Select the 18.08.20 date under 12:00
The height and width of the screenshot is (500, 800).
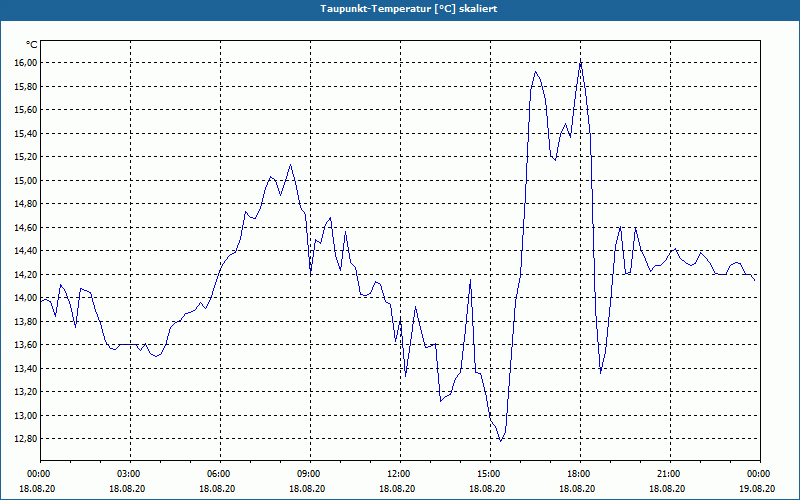pyautogui.click(x=397, y=488)
